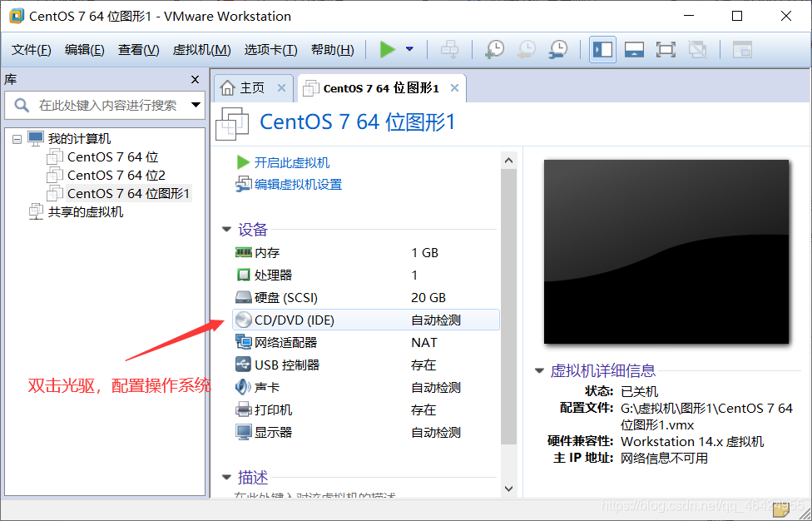Revert to snapshot toolbar icon

[527, 50]
